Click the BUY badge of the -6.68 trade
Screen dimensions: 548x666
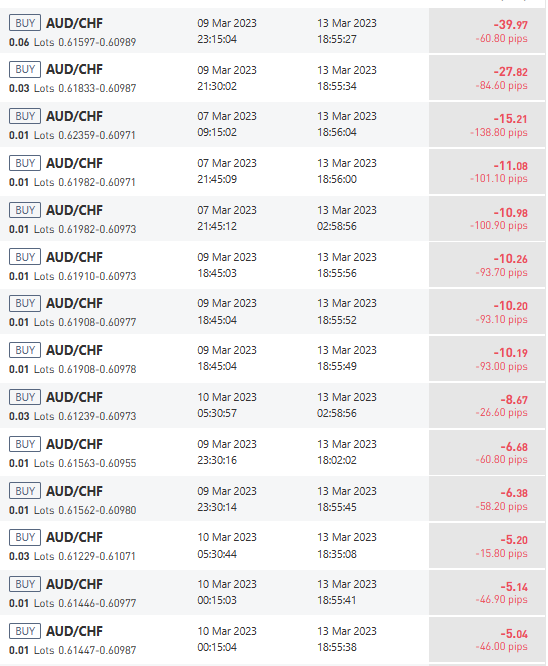[x=25, y=444]
